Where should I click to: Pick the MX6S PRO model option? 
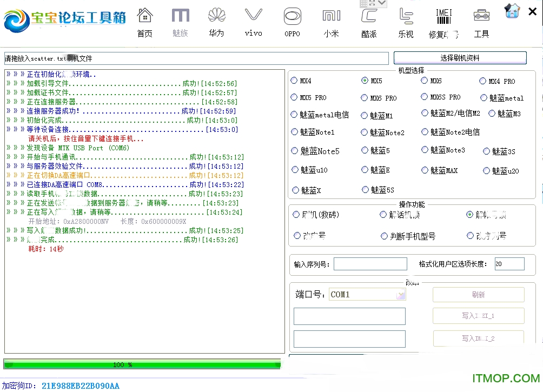pyautogui.click(x=424, y=97)
